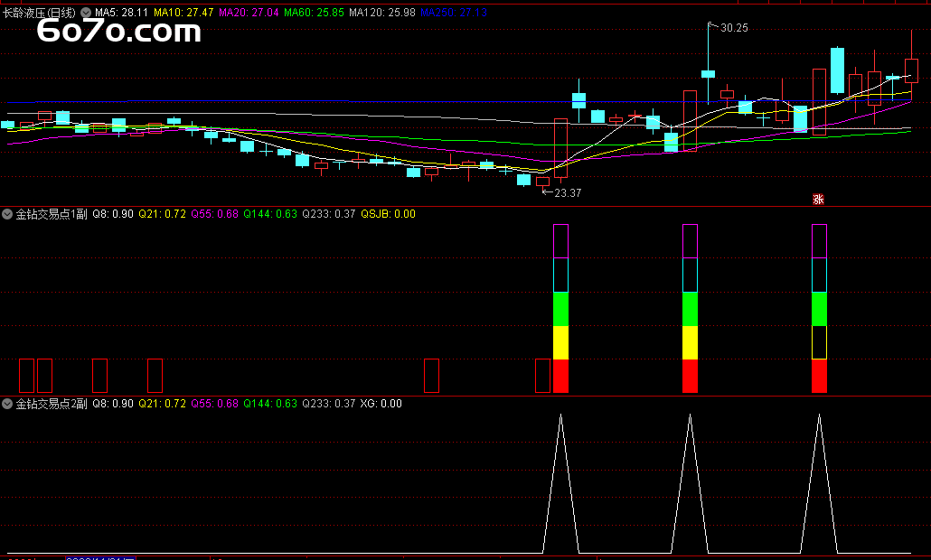Viewport: 931px width, 560px height.
Task: Select the 长龄液压(日线) chart title
Action: 40,13
